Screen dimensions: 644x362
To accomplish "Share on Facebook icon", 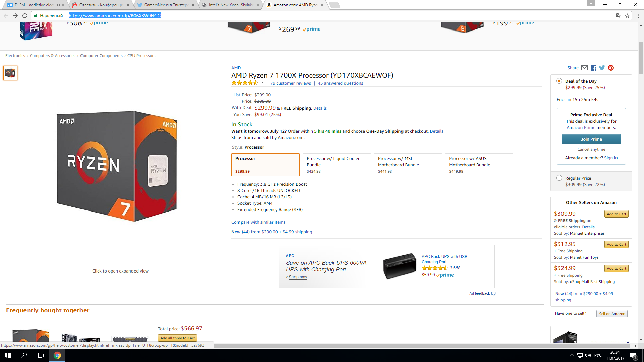I will (593, 68).
